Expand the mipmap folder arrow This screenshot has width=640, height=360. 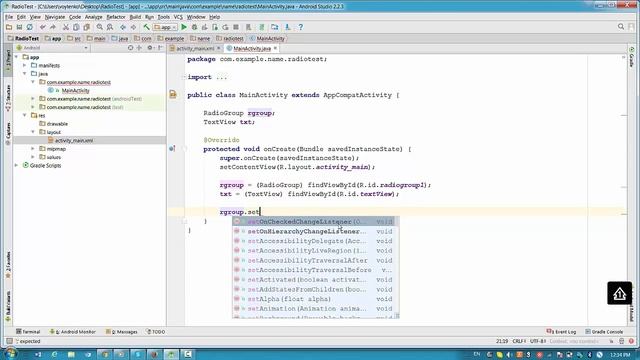click(33, 149)
